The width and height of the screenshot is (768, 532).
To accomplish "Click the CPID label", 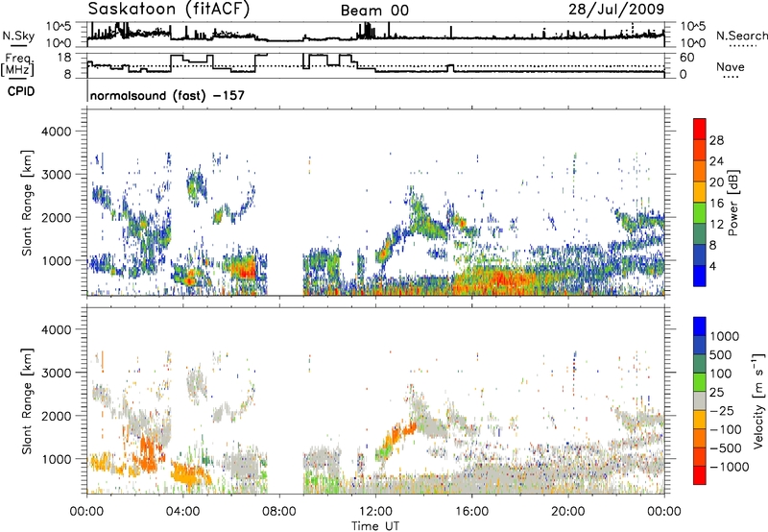I will 21,91.
